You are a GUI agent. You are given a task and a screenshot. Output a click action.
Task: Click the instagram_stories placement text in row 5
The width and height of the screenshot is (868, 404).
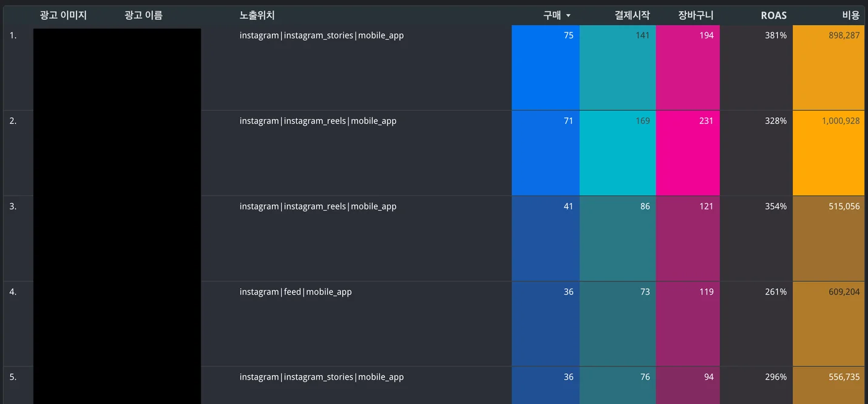[x=322, y=377]
